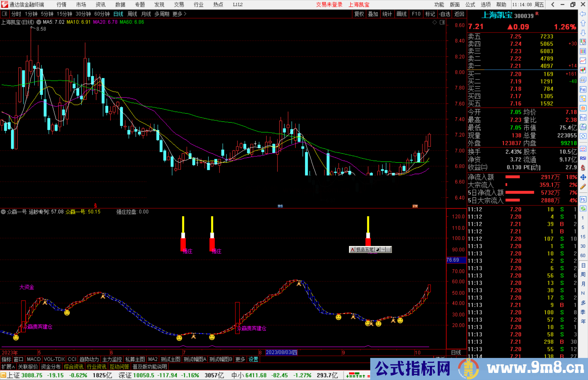Expand the 更多 timeframe options
The height and width of the screenshot is (380, 588).
[x=179, y=14]
